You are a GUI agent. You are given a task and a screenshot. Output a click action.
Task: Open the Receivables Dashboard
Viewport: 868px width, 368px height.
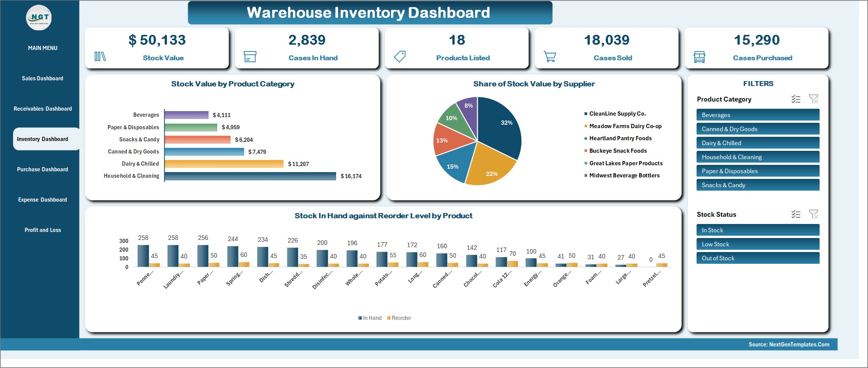pyautogui.click(x=42, y=109)
